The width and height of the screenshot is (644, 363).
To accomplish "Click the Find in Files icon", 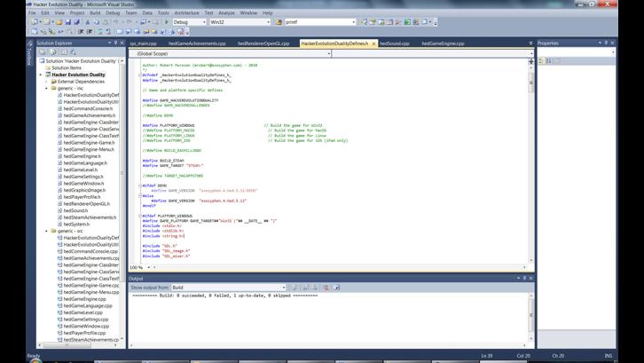I will [x=279, y=22].
